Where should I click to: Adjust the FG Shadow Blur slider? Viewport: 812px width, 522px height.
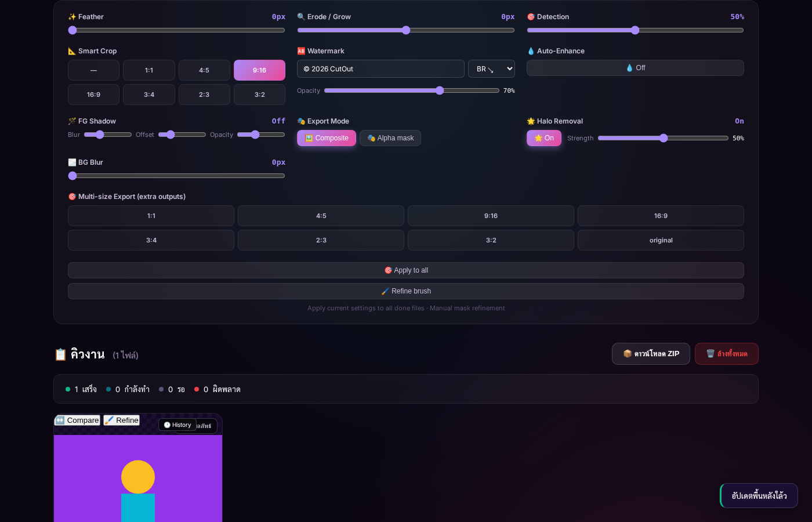108,135
